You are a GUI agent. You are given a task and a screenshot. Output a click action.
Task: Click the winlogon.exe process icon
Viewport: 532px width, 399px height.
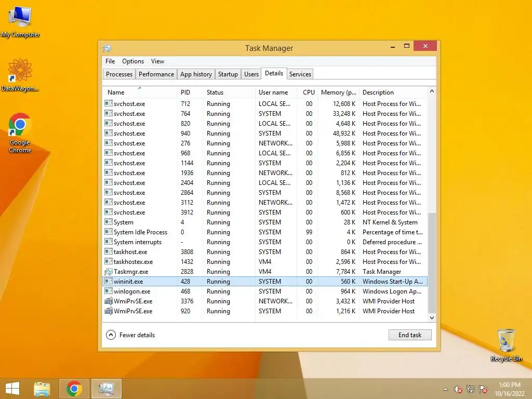click(109, 291)
